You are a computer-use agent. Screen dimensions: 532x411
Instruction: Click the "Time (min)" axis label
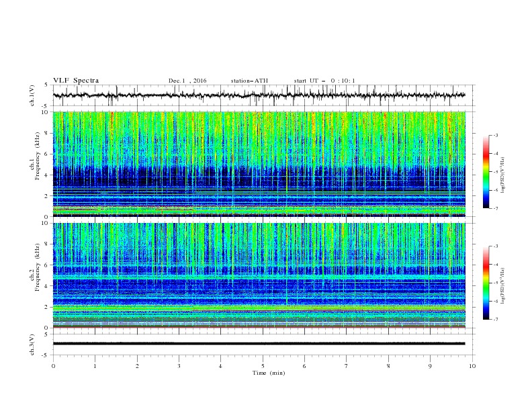[269, 373]
